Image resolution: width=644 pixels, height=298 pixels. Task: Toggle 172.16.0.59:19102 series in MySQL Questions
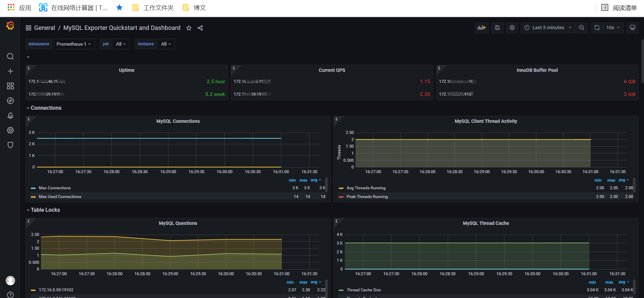click(56, 290)
